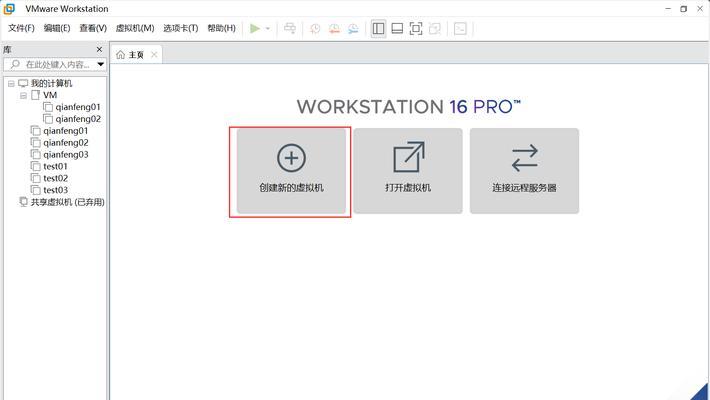Select the test02 virtual machine
This screenshot has width=710, height=400.
55,178
